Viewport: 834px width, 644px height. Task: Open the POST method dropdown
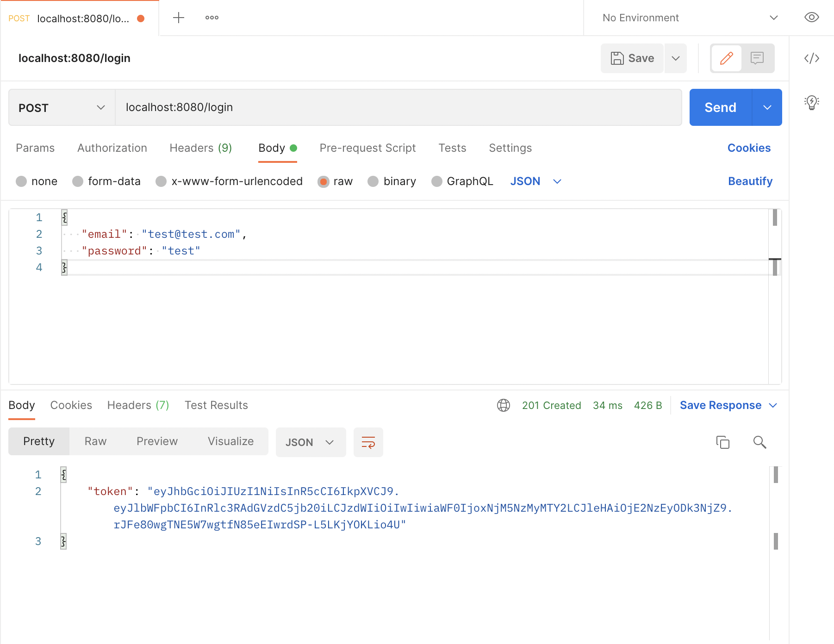tap(61, 107)
